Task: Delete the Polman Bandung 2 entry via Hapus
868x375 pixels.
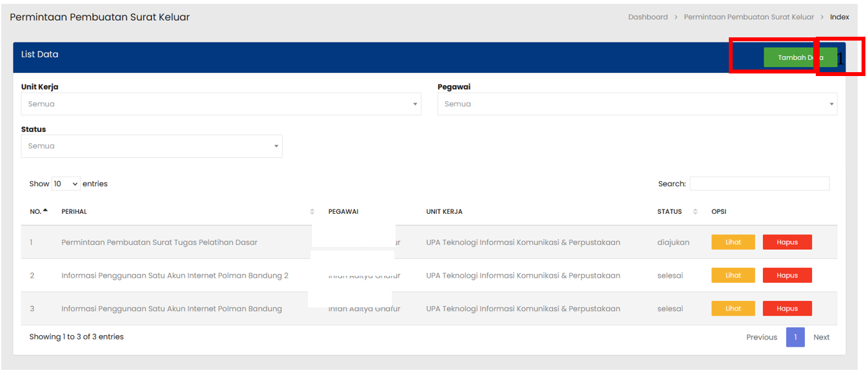Action: (787, 275)
